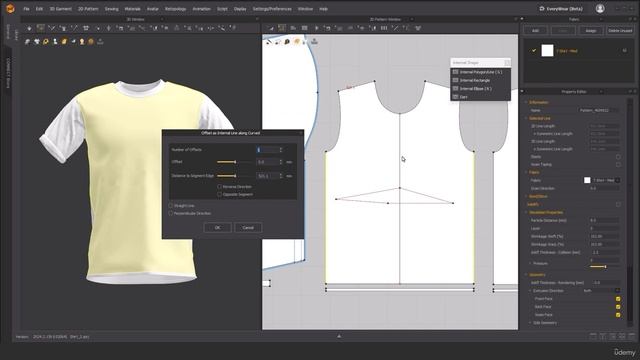Open the Extrusion Direction dropdown
640x360 pixels.
(x=617, y=291)
